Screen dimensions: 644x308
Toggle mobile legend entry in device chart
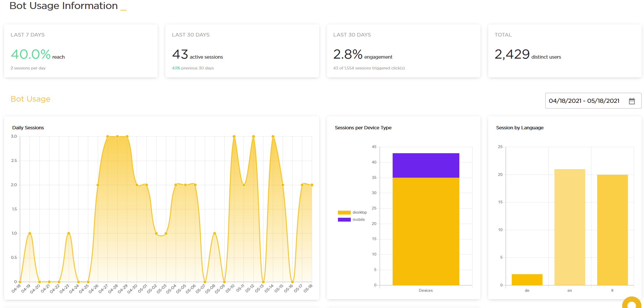(359, 220)
